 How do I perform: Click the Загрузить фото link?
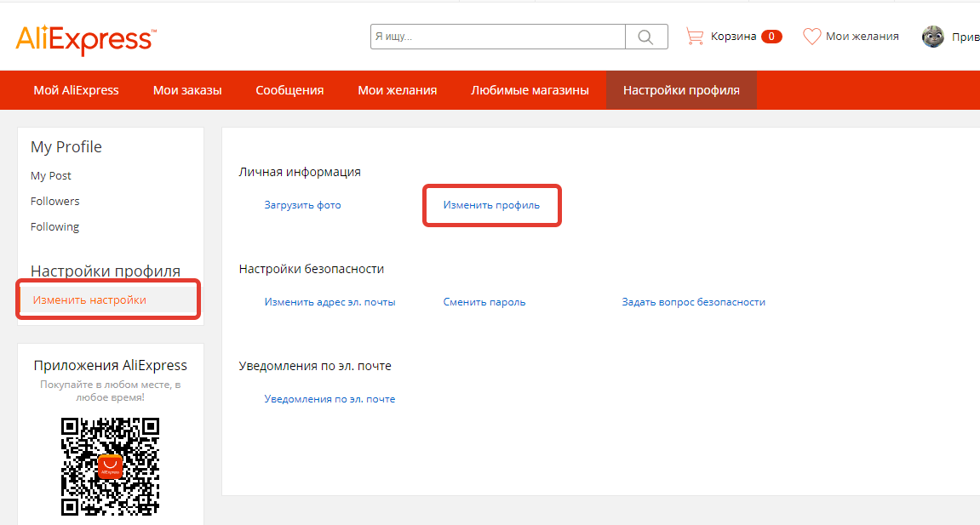pos(302,205)
